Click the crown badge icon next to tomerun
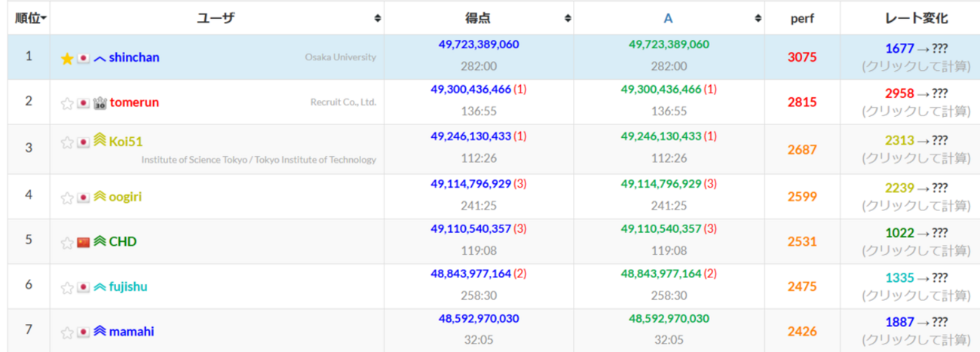Viewport: 980px width, 352px height. point(100,103)
